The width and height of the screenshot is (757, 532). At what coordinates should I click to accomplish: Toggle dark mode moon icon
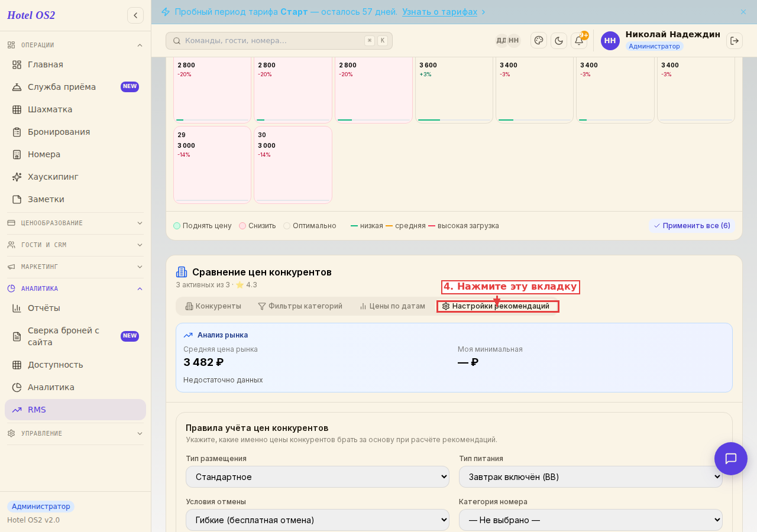559,40
